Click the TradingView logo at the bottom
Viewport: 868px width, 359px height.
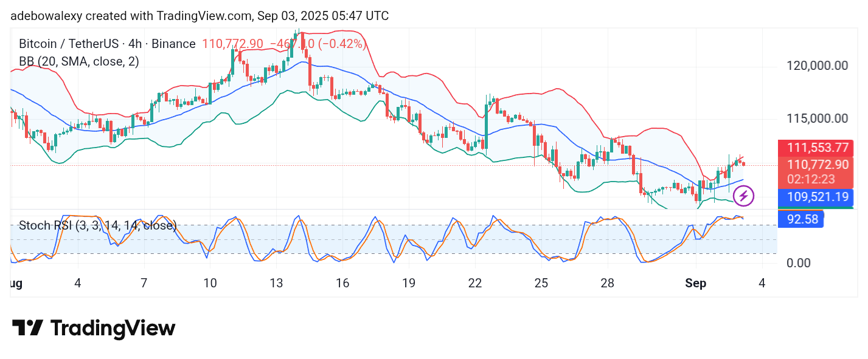pyautogui.click(x=94, y=328)
